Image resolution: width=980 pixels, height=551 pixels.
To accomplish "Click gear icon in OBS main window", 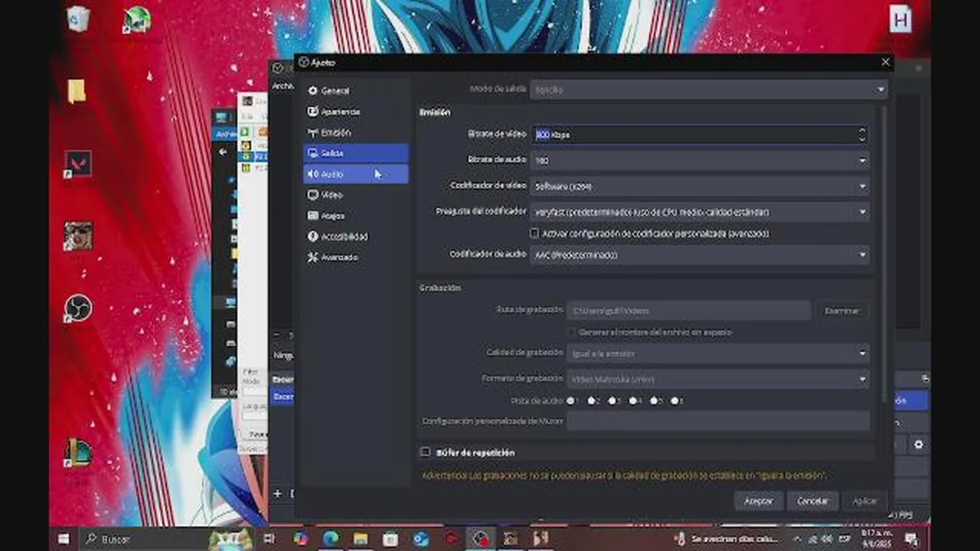I will [x=919, y=444].
